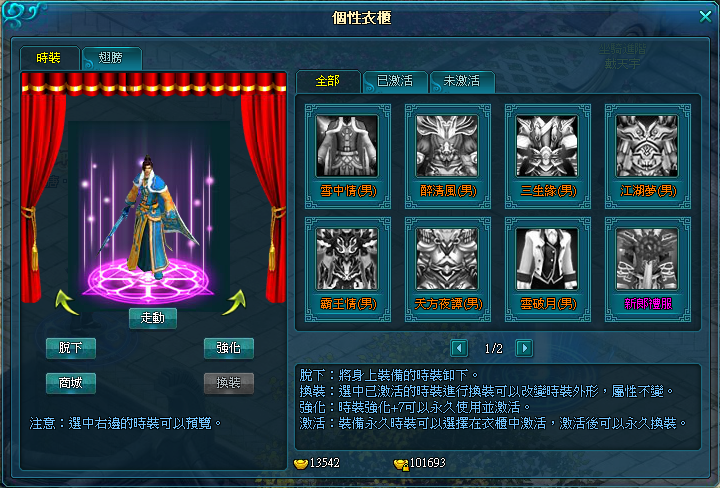Screen dimensions: 720x488
Task: Open the 強化 enhance button
Action: pos(229,348)
